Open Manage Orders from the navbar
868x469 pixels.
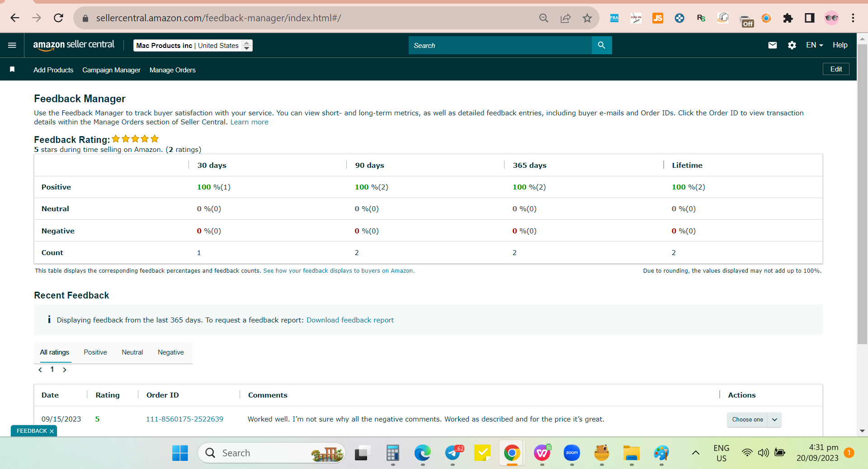173,70
